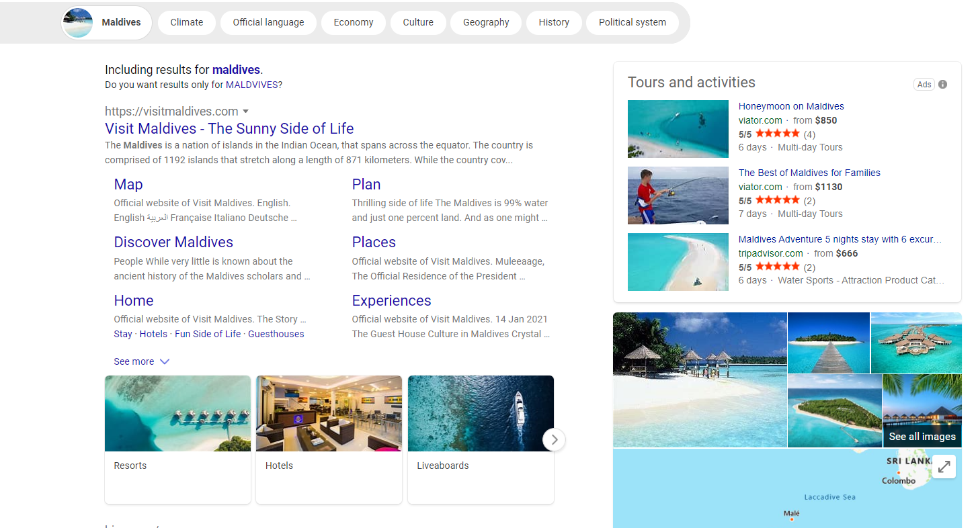
Task: Open the Hotels lobby image card
Action: tap(329, 439)
